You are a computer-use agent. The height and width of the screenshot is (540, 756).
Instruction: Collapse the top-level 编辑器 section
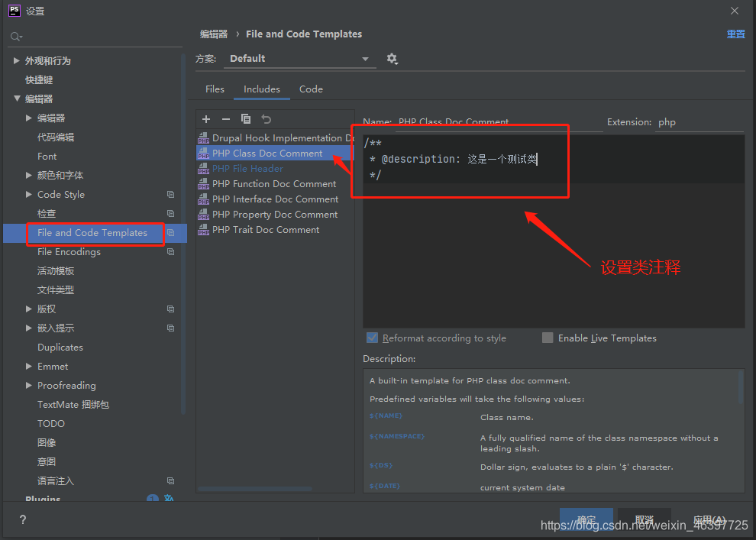point(16,99)
